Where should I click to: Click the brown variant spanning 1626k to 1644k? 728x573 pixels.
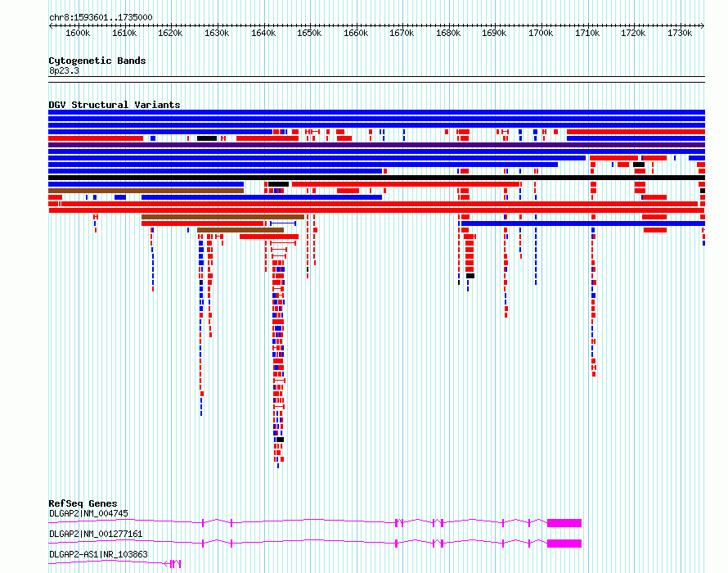pyautogui.click(x=240, y=230)
